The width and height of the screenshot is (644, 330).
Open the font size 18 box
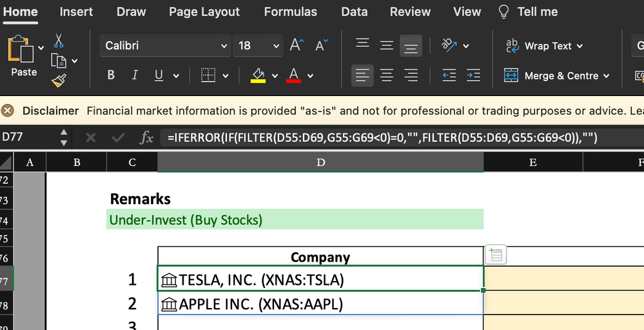point(258,46)
